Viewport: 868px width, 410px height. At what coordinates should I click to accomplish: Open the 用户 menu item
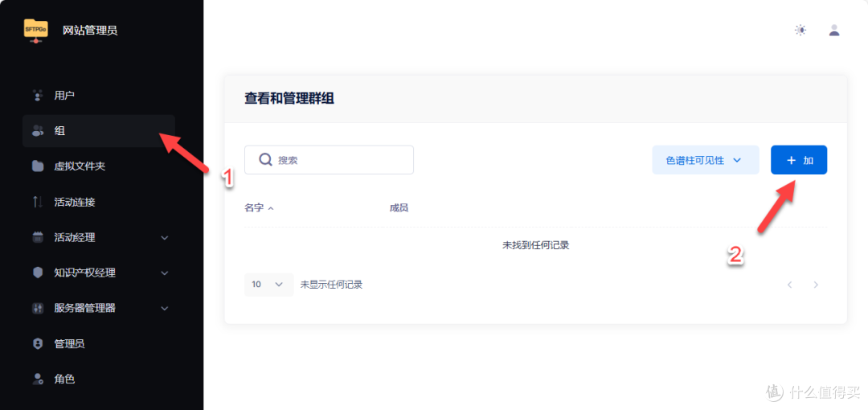[99, 96]
